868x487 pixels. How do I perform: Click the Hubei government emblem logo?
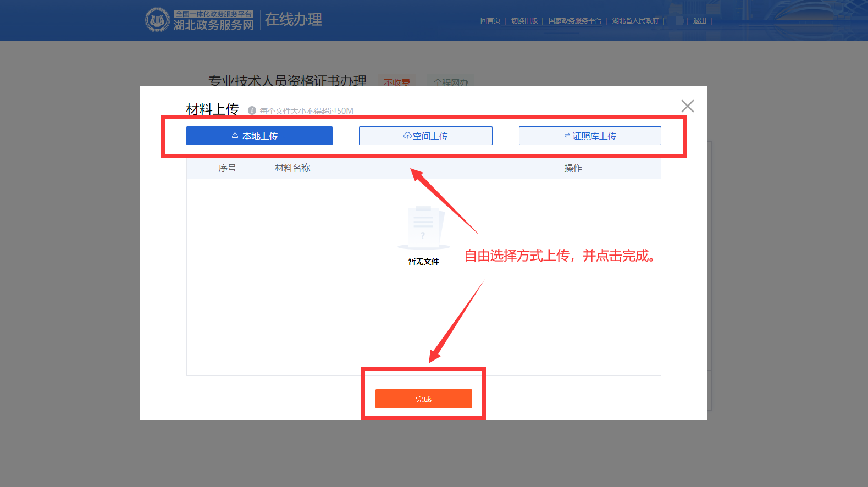(x=157, y=20)
